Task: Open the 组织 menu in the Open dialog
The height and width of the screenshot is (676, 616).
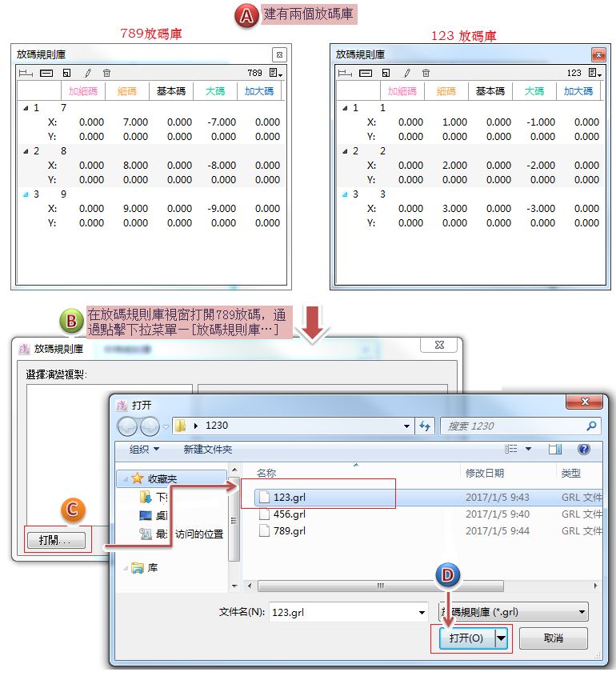Action: (145, 450)
